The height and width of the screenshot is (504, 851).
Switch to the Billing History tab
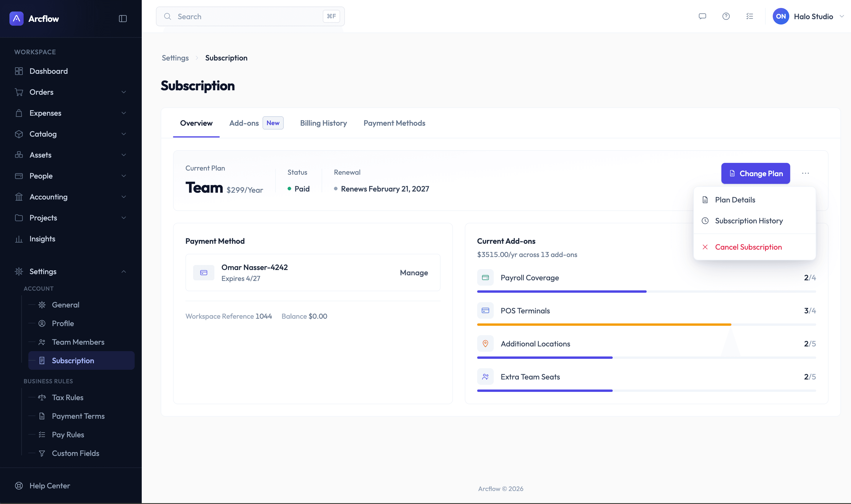coord(323,123)
